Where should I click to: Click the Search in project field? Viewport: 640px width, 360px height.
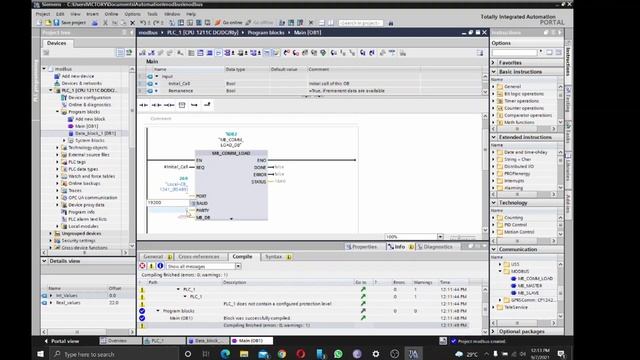click(x=361, y=23)
